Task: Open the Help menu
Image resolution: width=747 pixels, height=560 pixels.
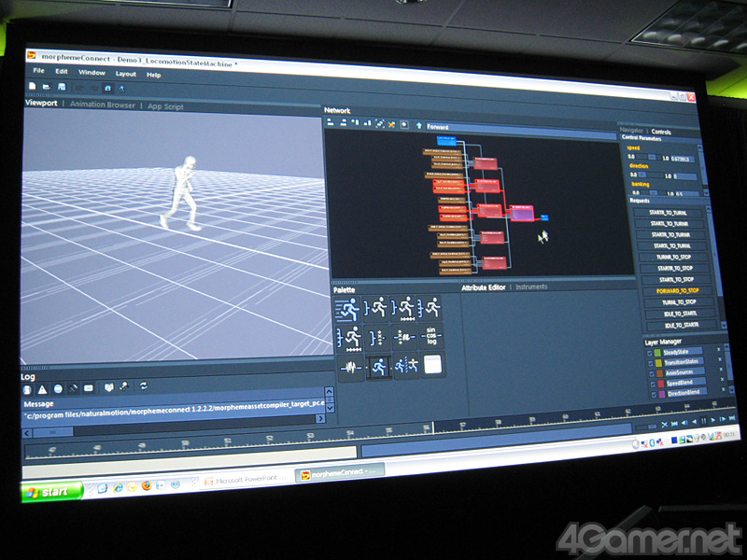Action: (153, 75)
